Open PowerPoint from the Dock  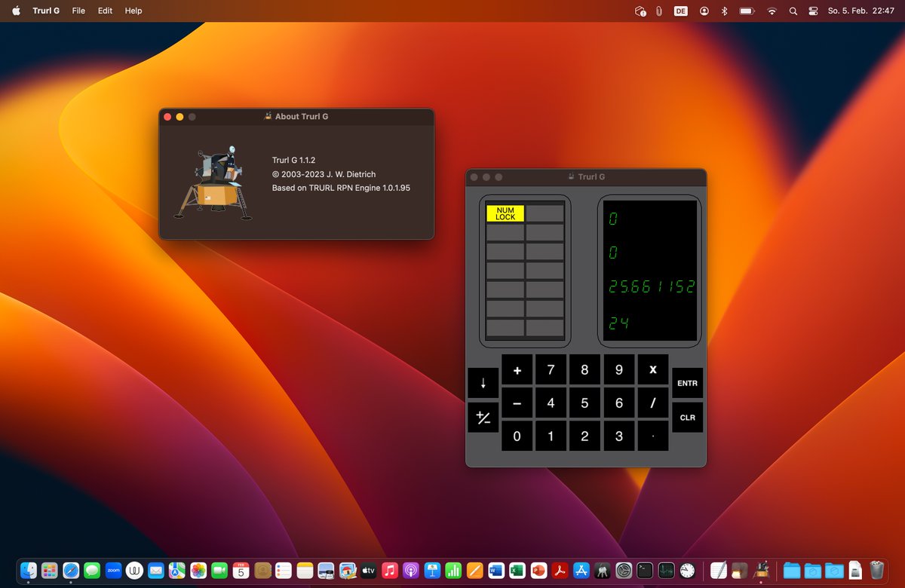pos(538,570)
